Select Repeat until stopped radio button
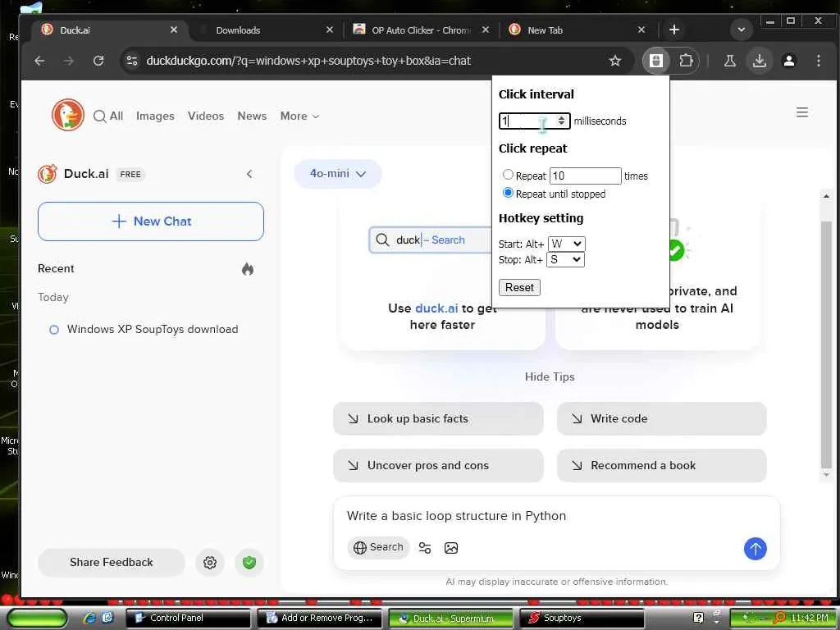Viewport: 840px width, 630px height. click(x=507, y=192)
